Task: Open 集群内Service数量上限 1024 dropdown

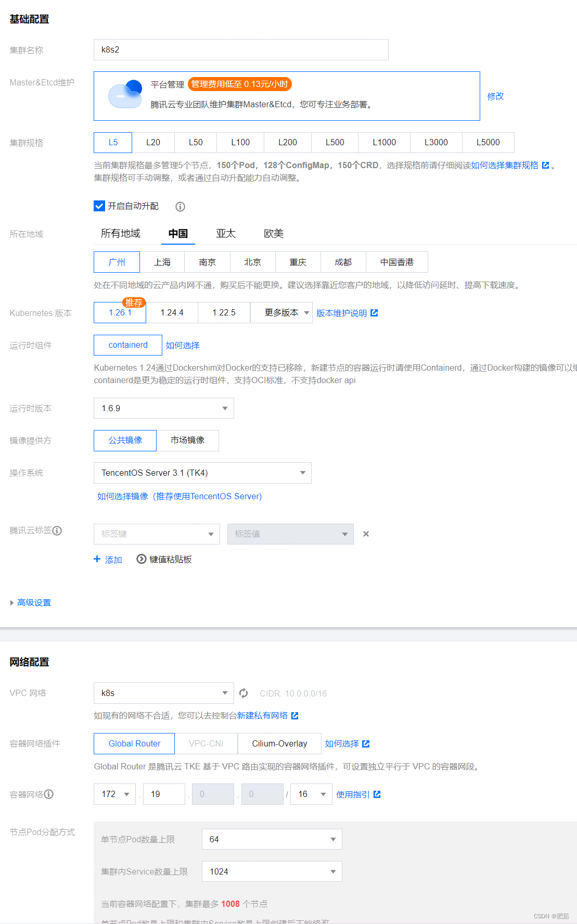Action: pyautogui.click(x=272, y=871)
